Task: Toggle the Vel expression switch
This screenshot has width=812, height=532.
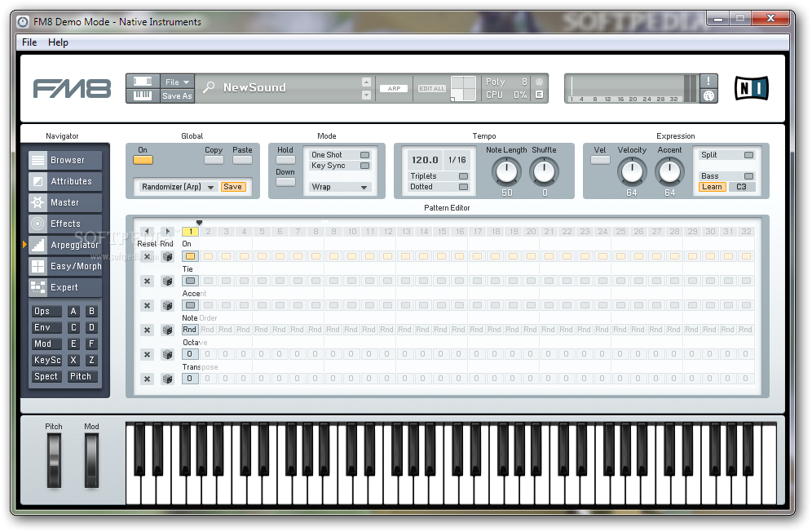Action: pos(600,160)
